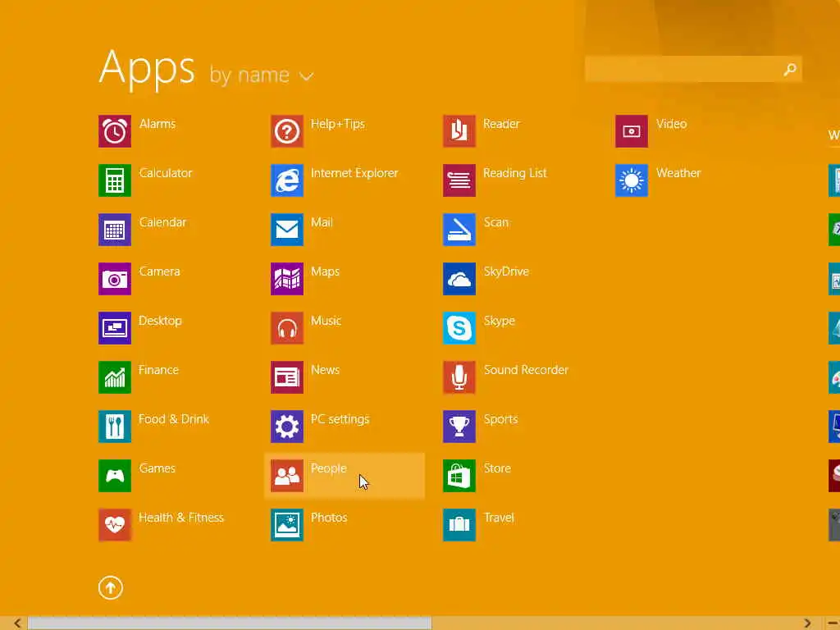Click the 'Help+Tips' label text

pyautogui.click(x=338, y=124)
